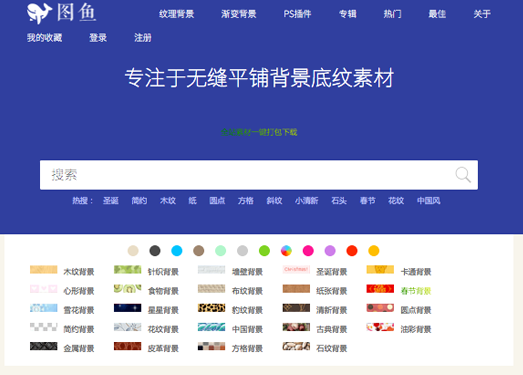The image size is (523, 375).
Task: Select the 圣诞 hot search keyword
Action: point(111,201)
